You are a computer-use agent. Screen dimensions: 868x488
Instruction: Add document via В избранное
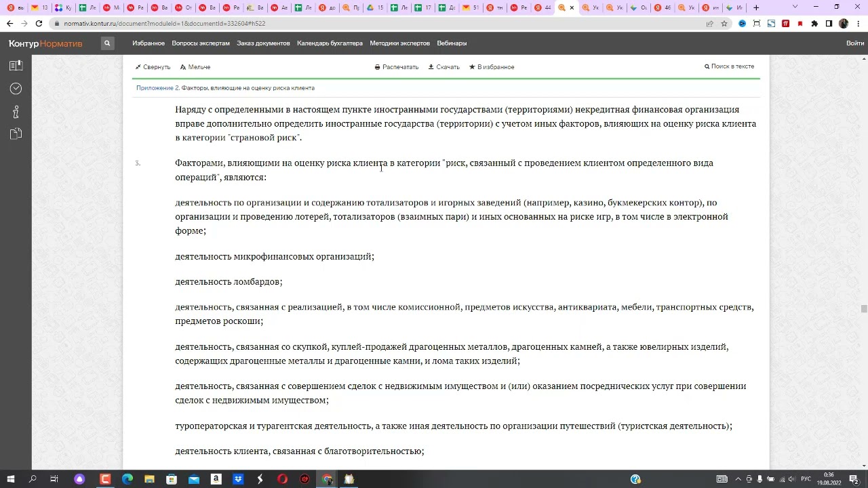[x=492, y=67]
